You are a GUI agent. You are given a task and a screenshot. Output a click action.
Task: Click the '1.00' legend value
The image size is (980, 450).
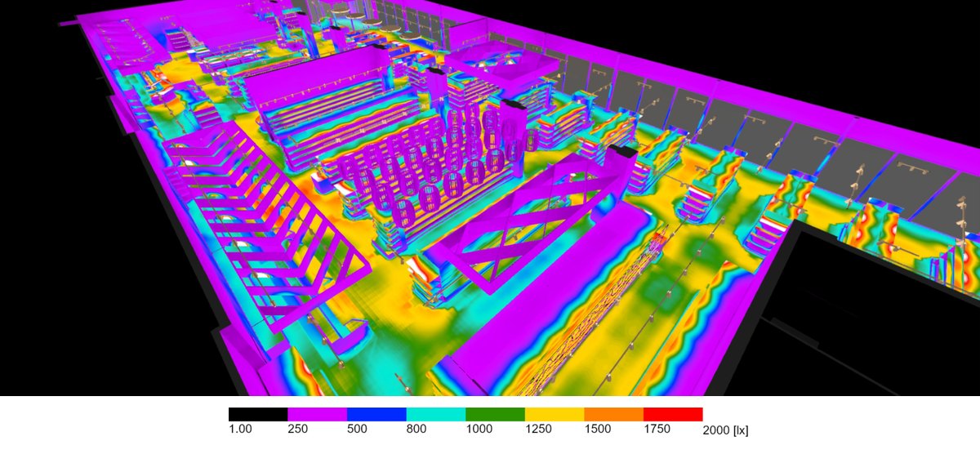click(x=239, y=429)
